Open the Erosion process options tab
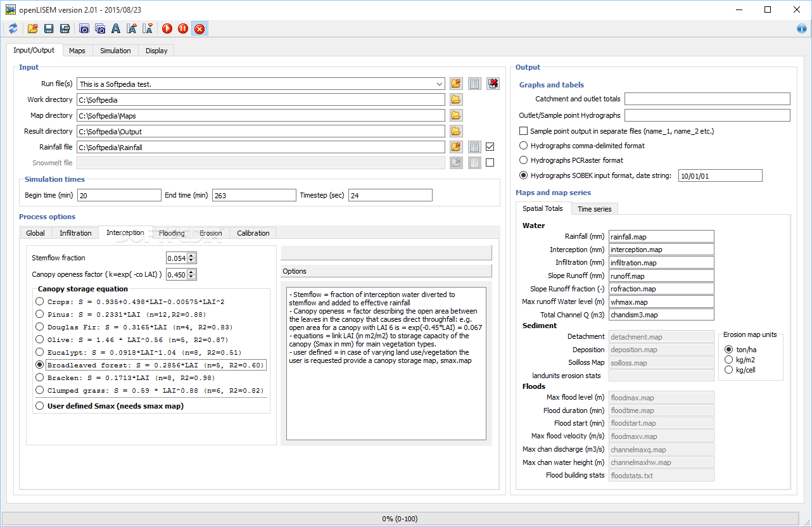 tap(211, 233)
